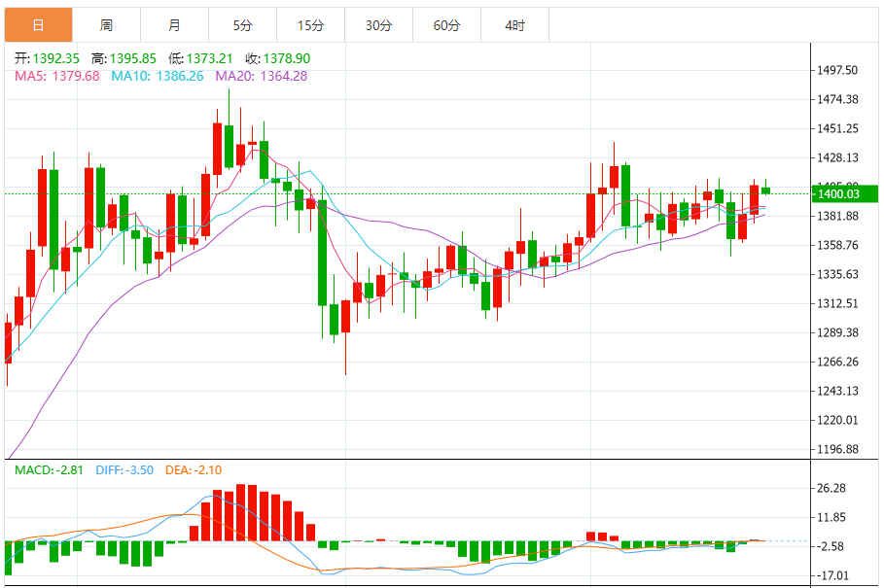Click the 1451.25 price axis label
Screen dimensions: 884x588
(x=837, y=129)
